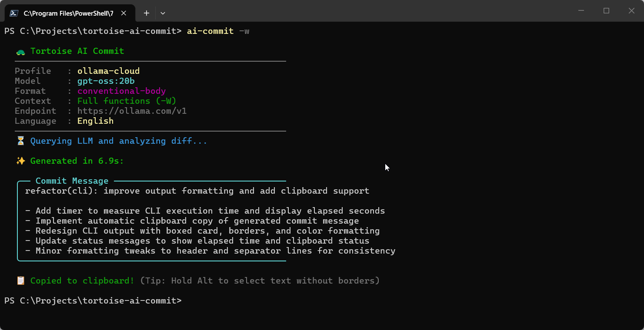Click the 'Profile' label

pos(33,71)
